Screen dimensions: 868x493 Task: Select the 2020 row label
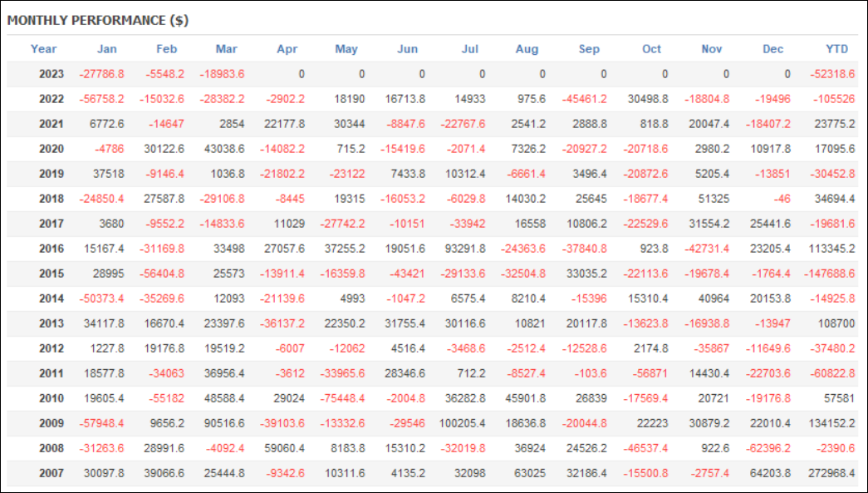(51, 149)
